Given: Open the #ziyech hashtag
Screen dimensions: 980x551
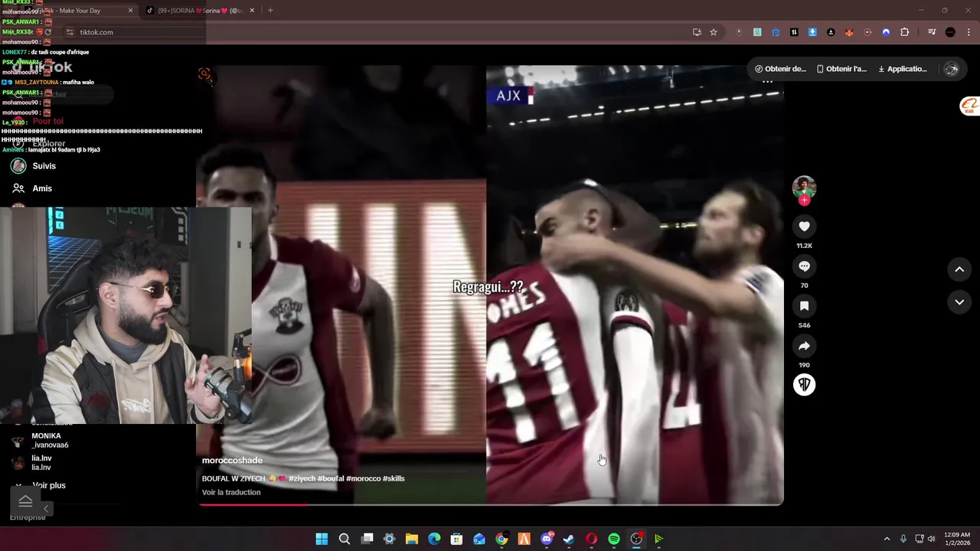Looking at the screenshot, I should (302, 478).
